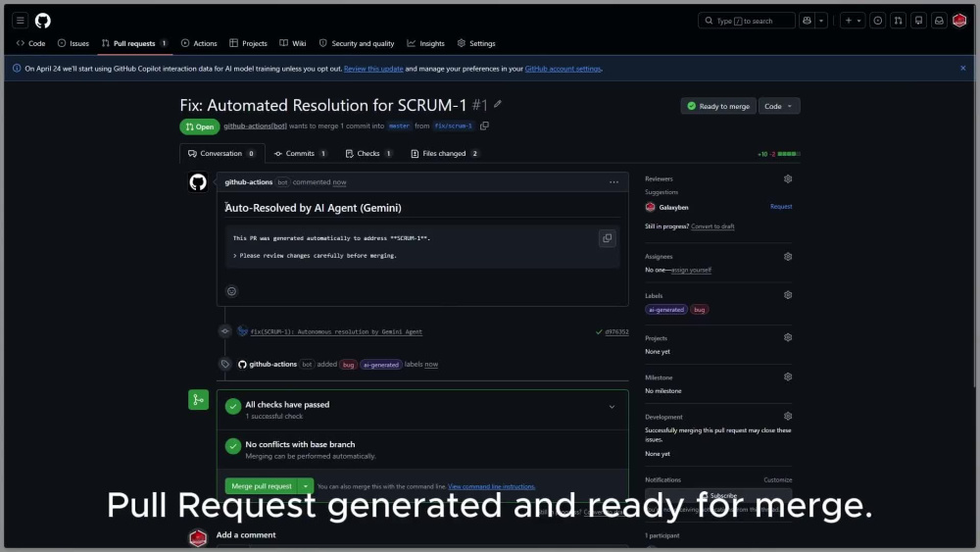The width and height of the screenshot is (980, 552).
Task: Open the Milestone settings gear
Action: coord(788,376)
